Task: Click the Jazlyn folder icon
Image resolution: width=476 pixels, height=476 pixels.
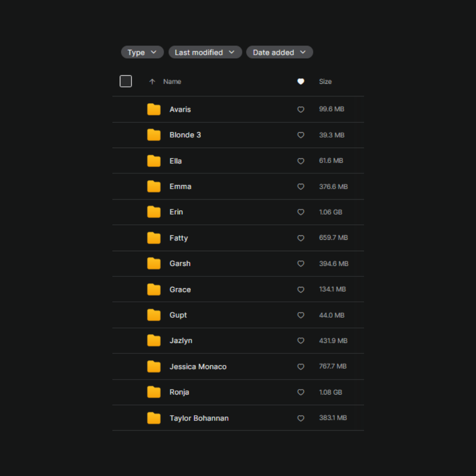Action: (x=154, y=341)
